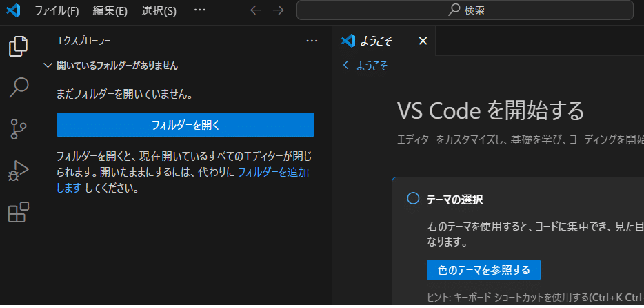Open the Source Control view icon
The height and width of the screenshot is (308, 644).
(19, 128)
